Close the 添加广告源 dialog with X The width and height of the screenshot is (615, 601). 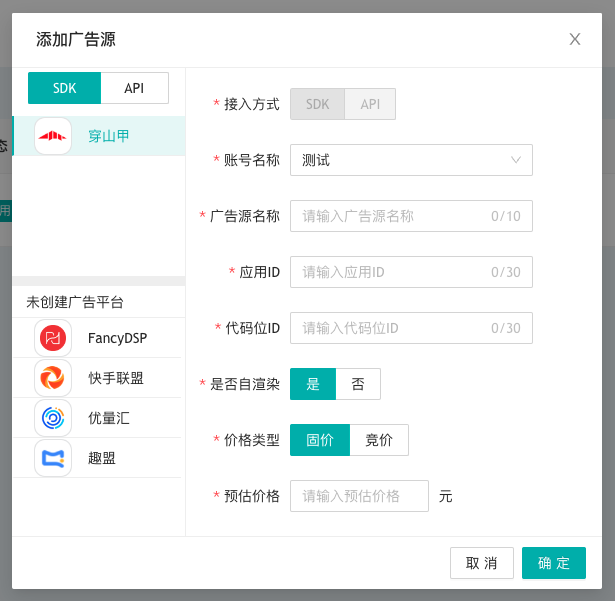575,39
